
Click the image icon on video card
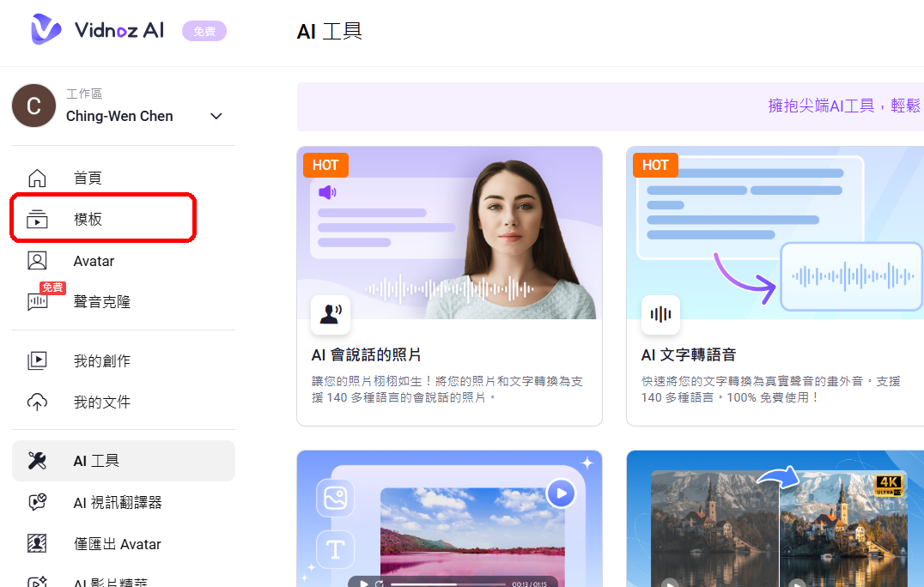(335, 498)
